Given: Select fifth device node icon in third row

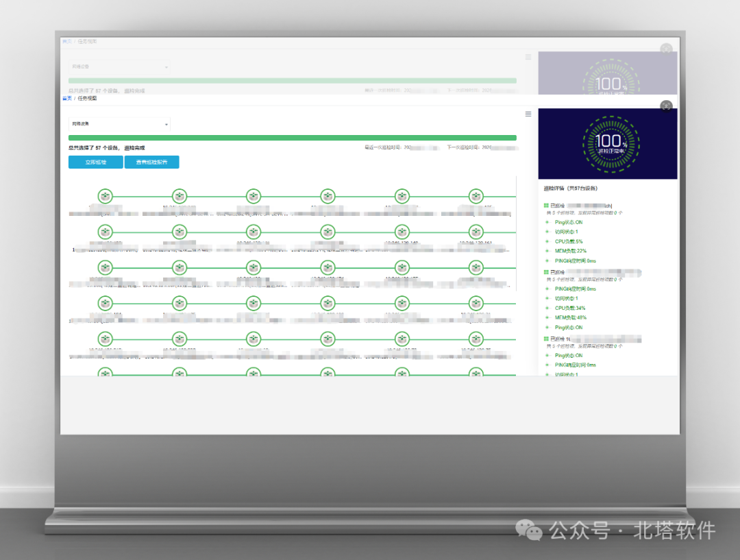Looking at the screenshot, I should (x=402, y=268).
